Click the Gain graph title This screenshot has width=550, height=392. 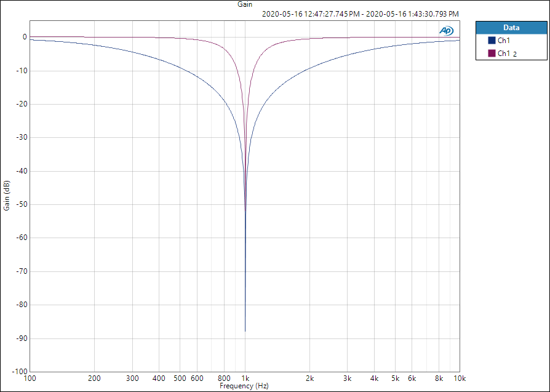[245, 4]
